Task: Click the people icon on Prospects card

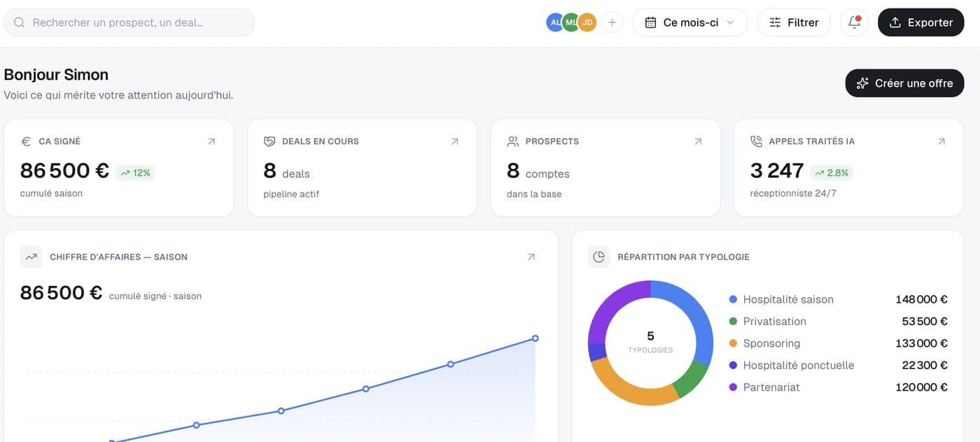Action: [512, 141]
